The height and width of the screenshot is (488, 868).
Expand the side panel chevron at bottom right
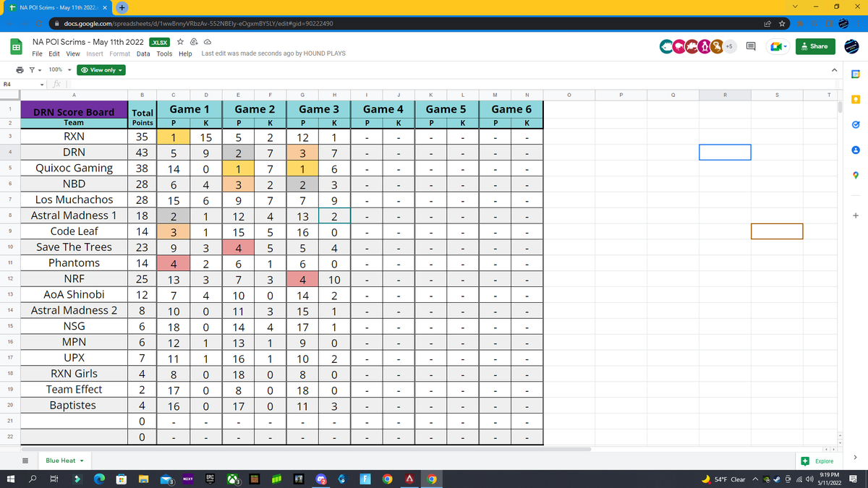coord(856,456)
